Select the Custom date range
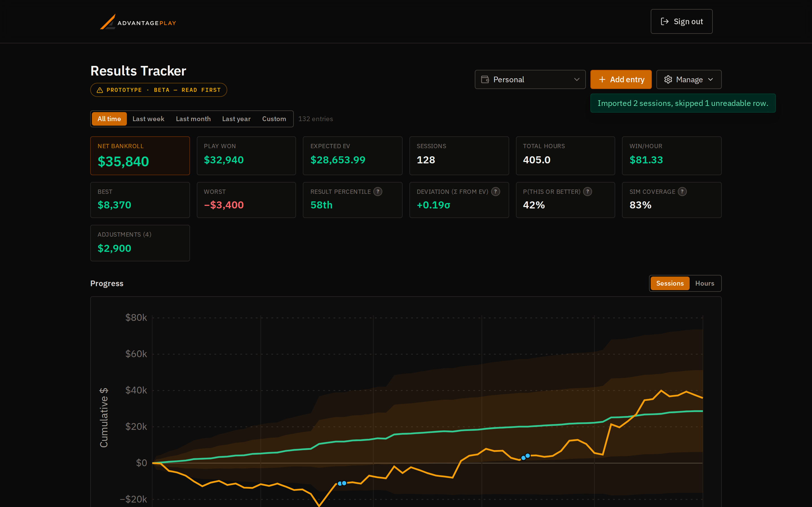The height and width of the screenshot is (507, 812). coord(274,119)
